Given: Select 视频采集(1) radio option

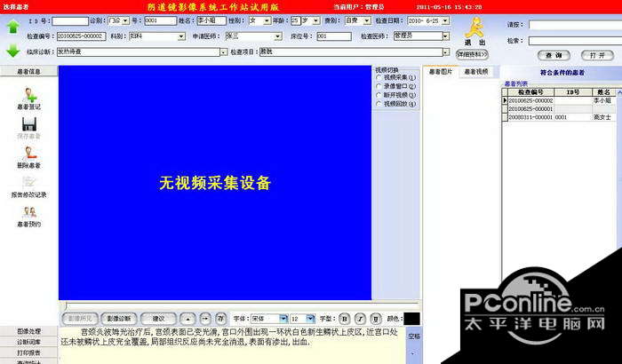Looking at the screenshot, I should pyautogui.click(x=379, y=78).
